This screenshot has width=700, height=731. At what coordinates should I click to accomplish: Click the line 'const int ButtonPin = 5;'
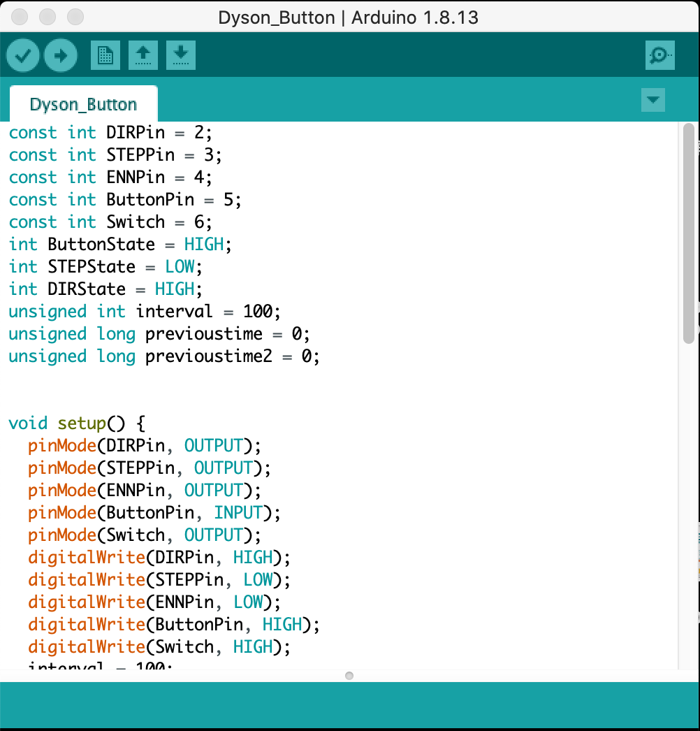pyautogui.click(x=125, y=200)
